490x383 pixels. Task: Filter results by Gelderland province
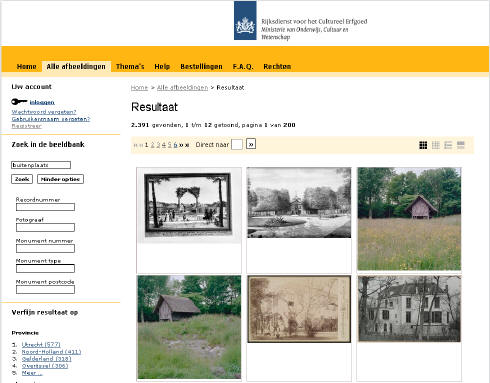47,359
